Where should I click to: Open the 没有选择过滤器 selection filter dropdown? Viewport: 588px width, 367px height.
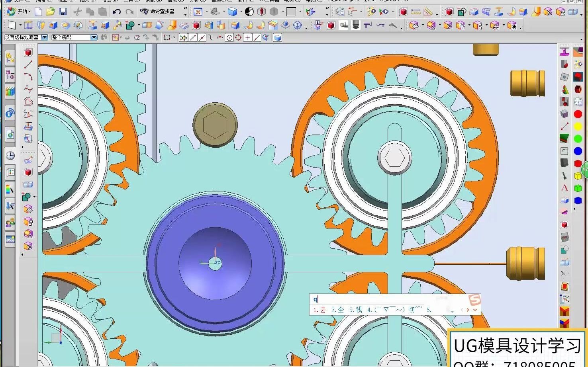click(45, 37)
